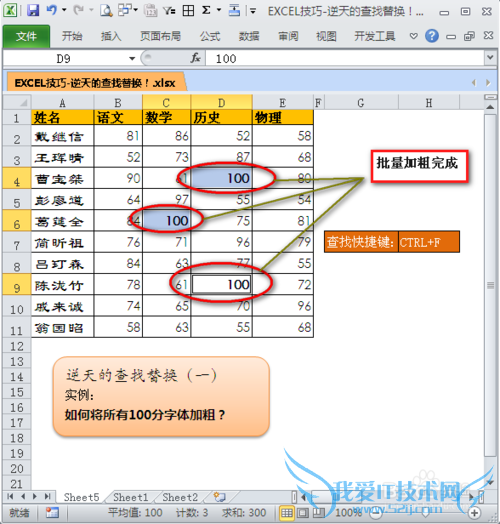
Task: Click header cell 物理
Action: tap(283, 117)
